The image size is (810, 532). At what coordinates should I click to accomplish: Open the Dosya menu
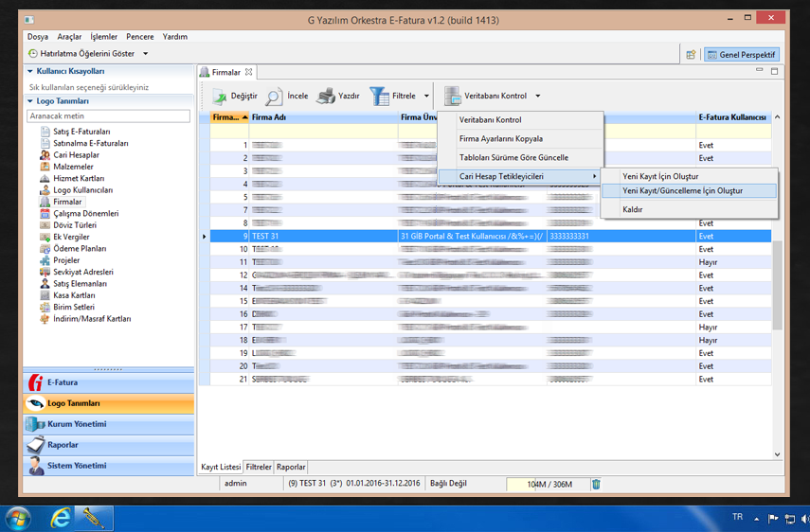[38, 37]
